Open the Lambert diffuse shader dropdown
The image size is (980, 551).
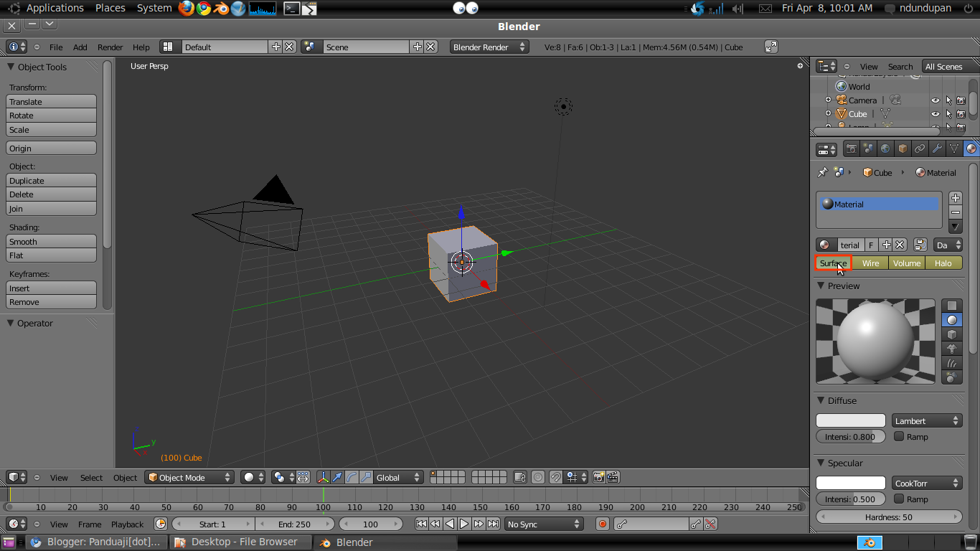click(x=927, y=420)
